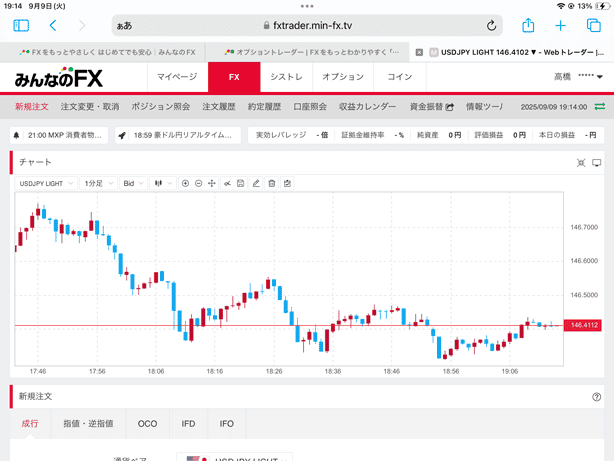This screenshot has height=461, width=614.
Task: Expand the 1分足 timeframe dropdown
Action: 98,183
